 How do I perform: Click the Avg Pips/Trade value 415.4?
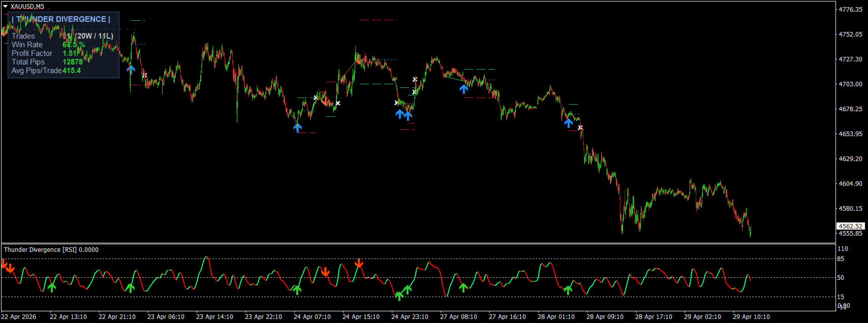[x=72, y=71]
